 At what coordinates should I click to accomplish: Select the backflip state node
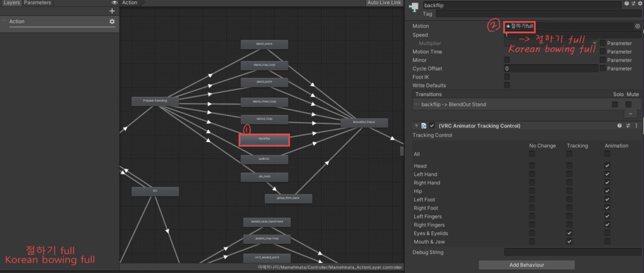[264, 140]
